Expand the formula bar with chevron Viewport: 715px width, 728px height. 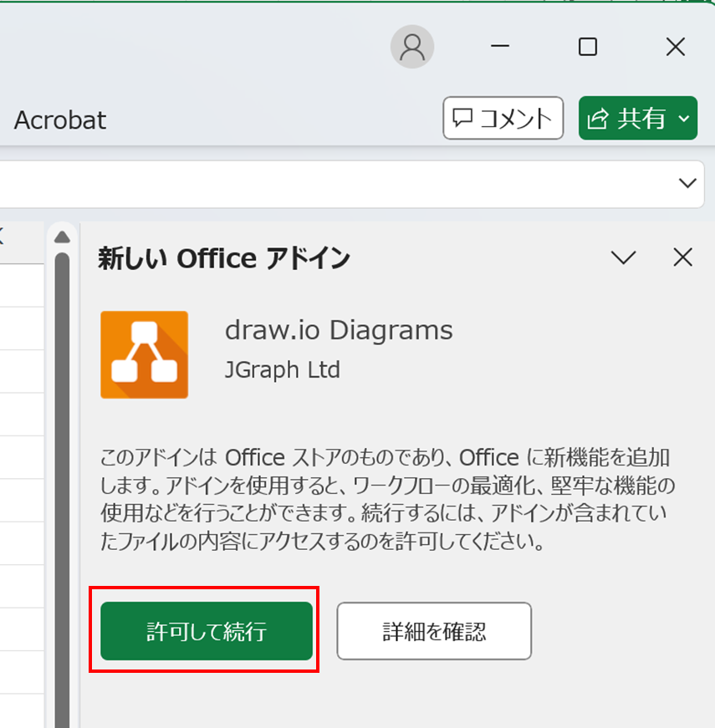coord(687,183)
